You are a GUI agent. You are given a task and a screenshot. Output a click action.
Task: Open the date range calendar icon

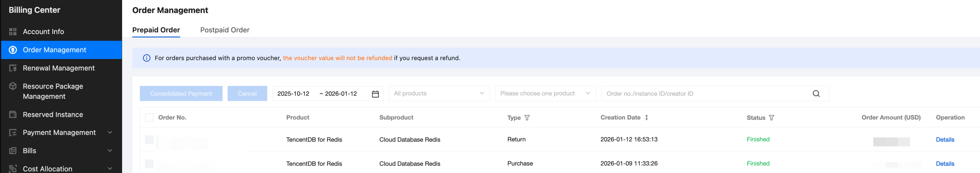click(375, 94)
